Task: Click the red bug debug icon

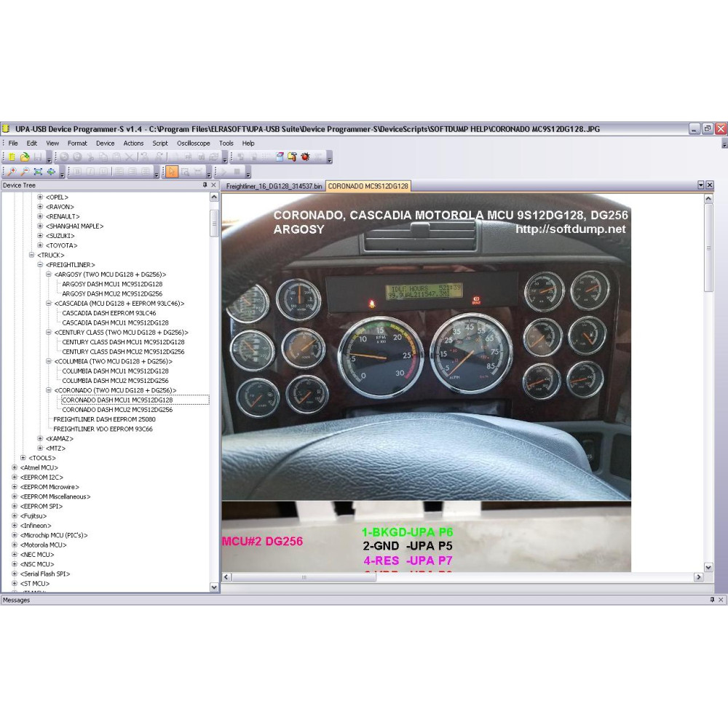Action: [x=305, y=157]
